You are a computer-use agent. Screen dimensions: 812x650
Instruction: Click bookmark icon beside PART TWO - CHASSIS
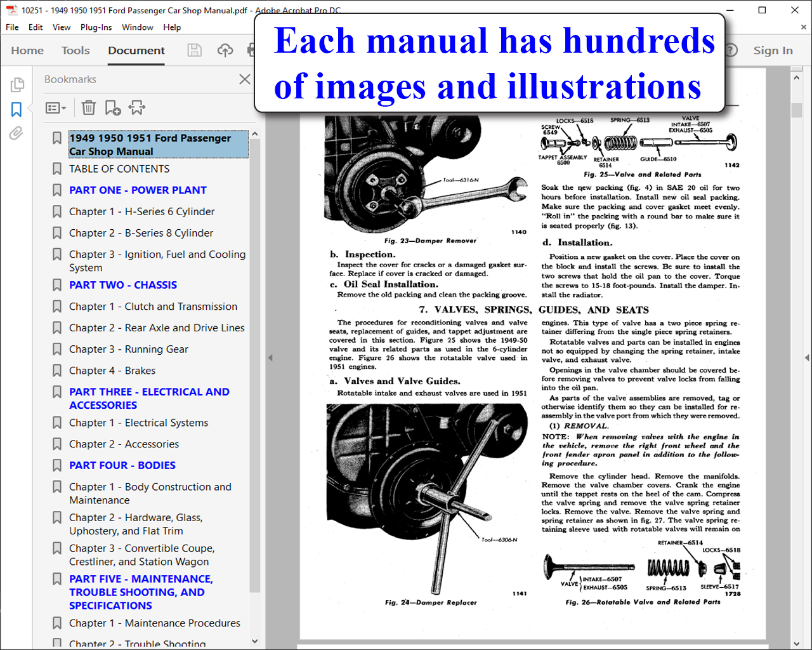click(x=57, y=286)
